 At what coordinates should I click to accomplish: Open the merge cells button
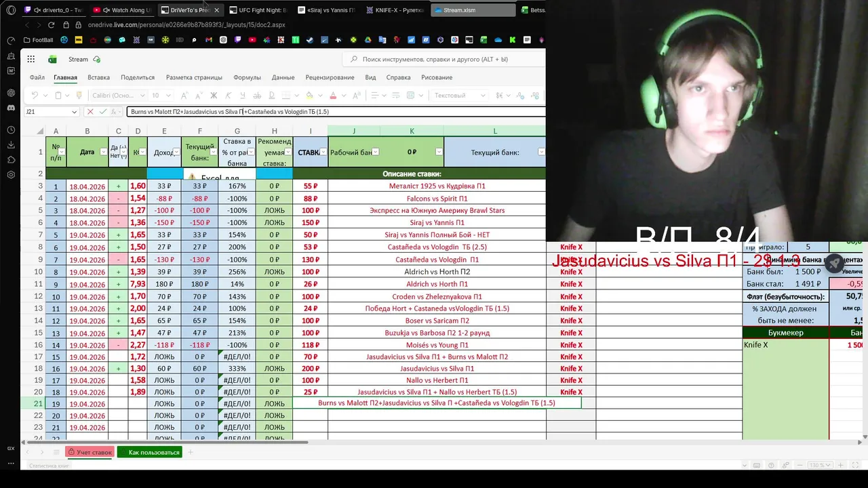(x=411, y=96)
